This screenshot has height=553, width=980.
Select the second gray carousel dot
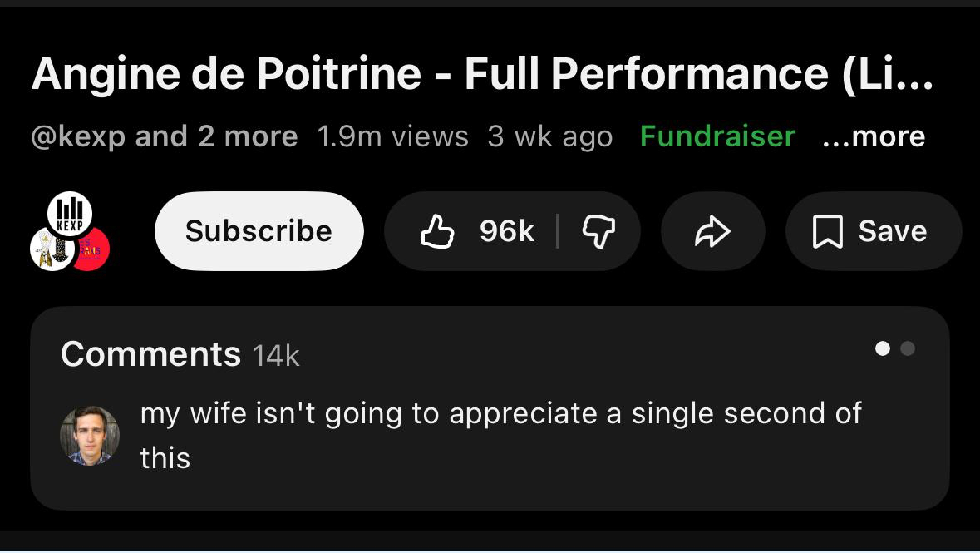908,348
